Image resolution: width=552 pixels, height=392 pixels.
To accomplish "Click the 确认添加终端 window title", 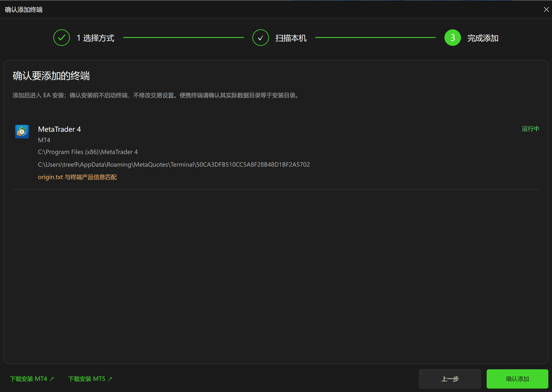I will pos(24,10).
